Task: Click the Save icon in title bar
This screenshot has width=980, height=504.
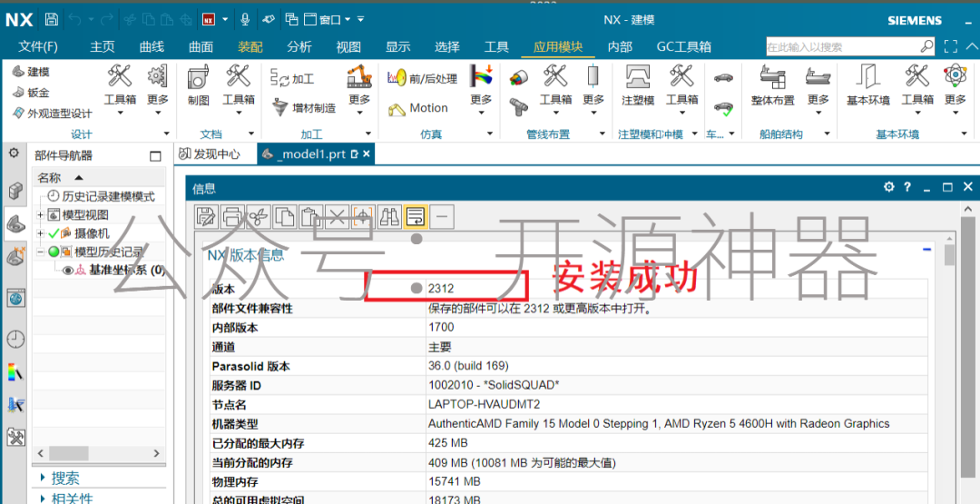Action: point(52,19)
